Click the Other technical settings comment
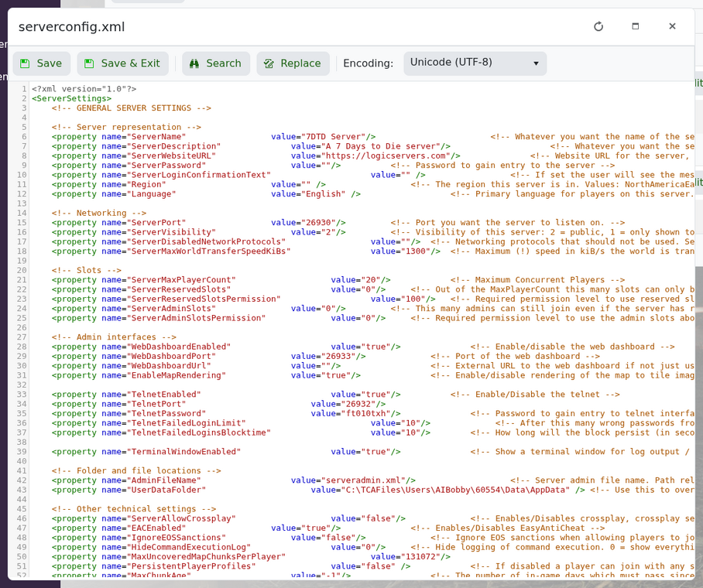 pyautogui.click(x=134, y=508)
